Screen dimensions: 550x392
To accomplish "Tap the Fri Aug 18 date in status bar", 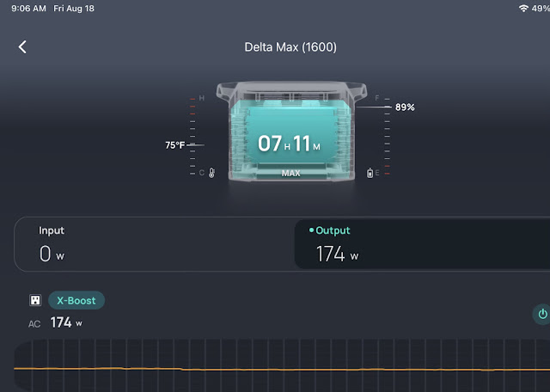I will (x=74, y=9).
